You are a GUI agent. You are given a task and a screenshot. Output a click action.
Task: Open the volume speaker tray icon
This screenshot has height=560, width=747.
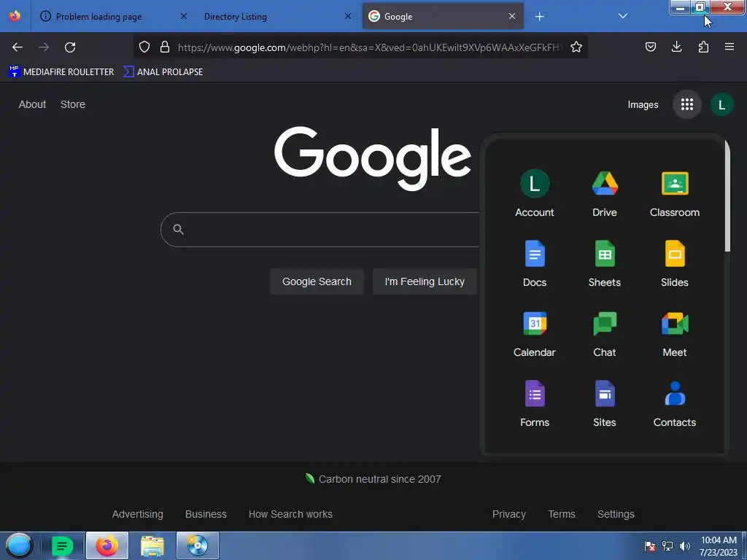coord(685,545)
